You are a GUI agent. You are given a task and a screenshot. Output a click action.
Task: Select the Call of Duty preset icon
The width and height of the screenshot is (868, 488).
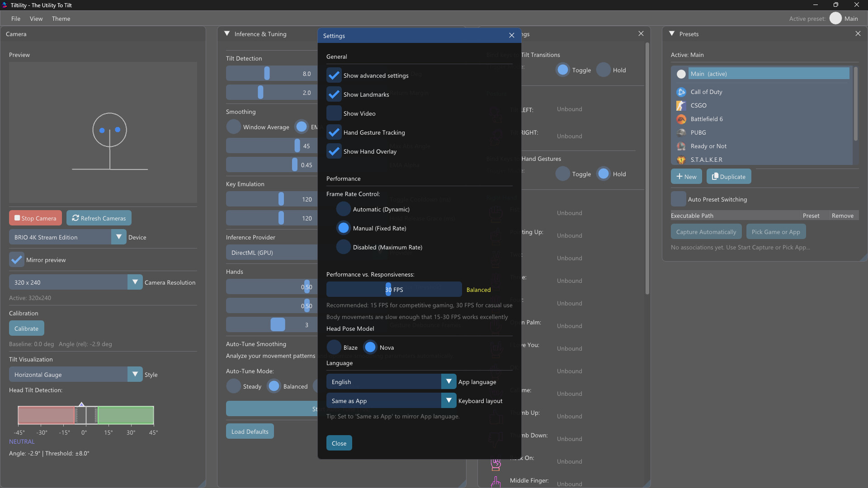681,92
